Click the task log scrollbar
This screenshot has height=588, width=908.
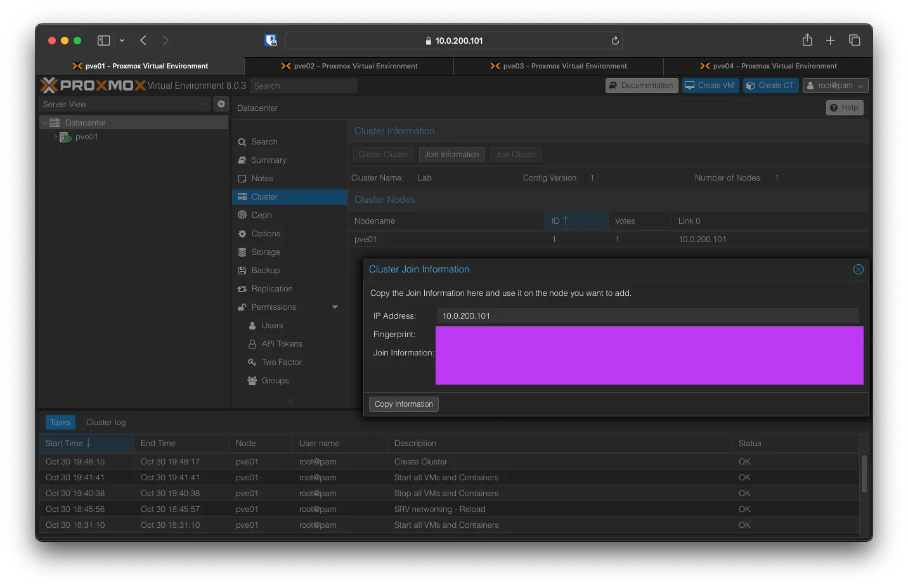(864, 473)
